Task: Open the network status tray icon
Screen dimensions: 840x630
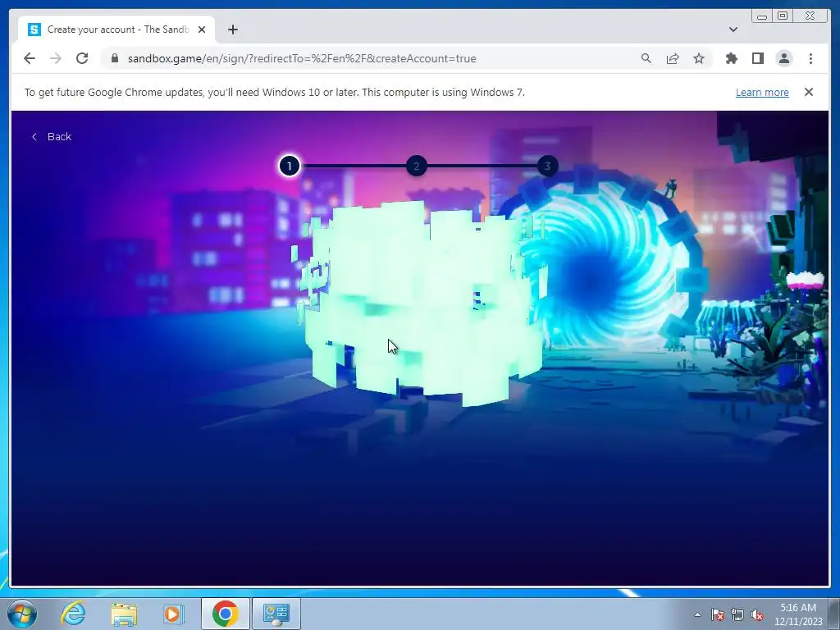Action: coord(737,614)
